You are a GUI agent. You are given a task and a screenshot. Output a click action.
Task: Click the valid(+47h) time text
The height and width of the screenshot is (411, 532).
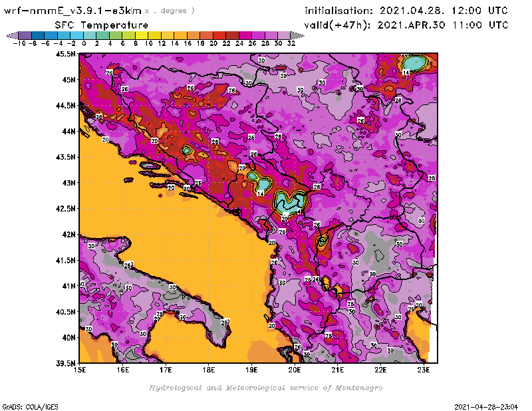coord(406,25)
